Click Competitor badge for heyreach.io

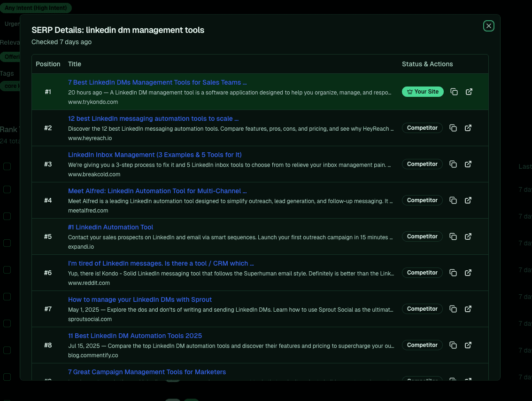(422, 128)
